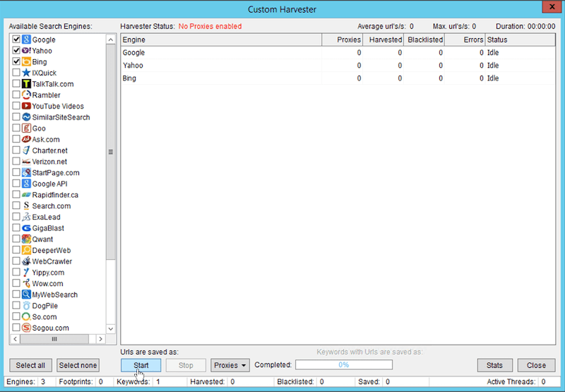The width and height of the screenshot is (565, 392).
Task: Enable the YouTube Videos checkbox
Action: pyautogui.click(x=16, y=106)
